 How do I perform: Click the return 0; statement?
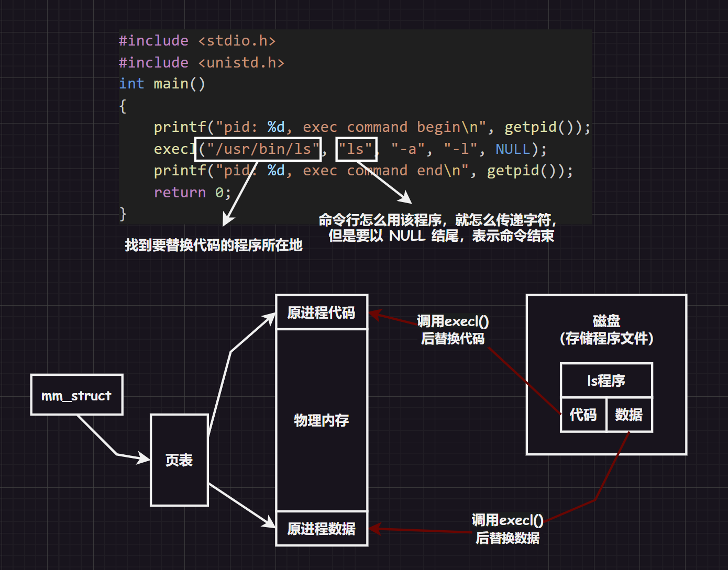192,192
